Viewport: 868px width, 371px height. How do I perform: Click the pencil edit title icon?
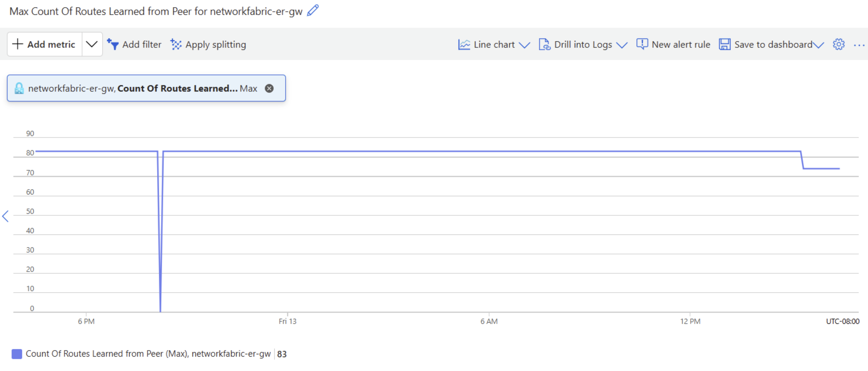[313, 10]
